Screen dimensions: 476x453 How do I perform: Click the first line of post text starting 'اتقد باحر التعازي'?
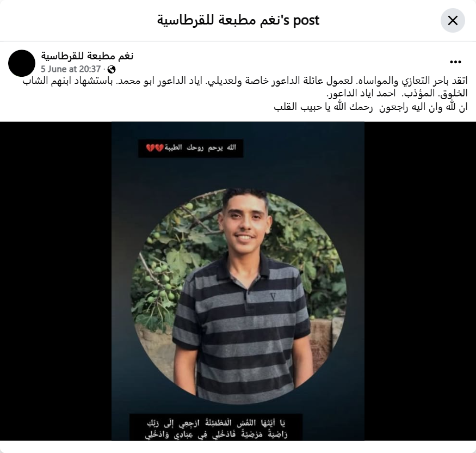point(245,81)
